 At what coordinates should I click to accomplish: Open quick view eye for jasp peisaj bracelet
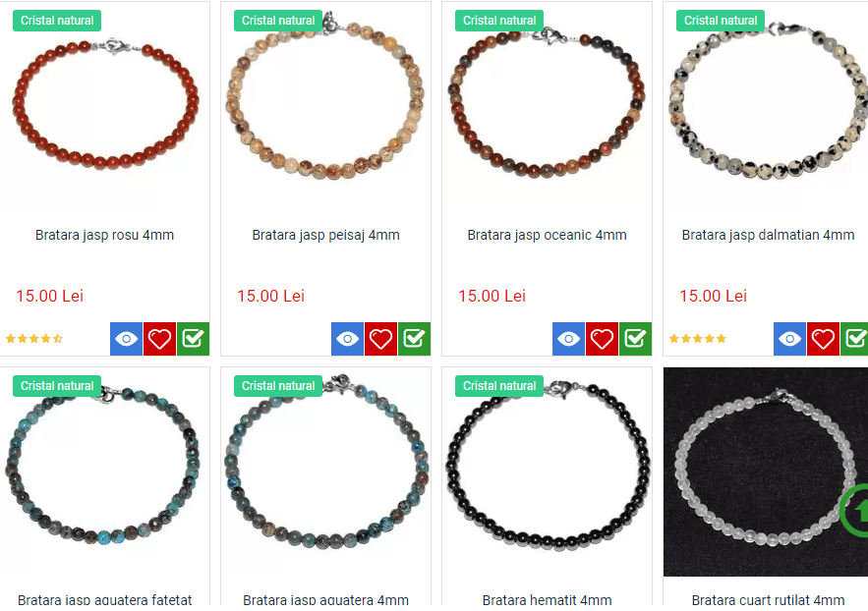point(347,338)
